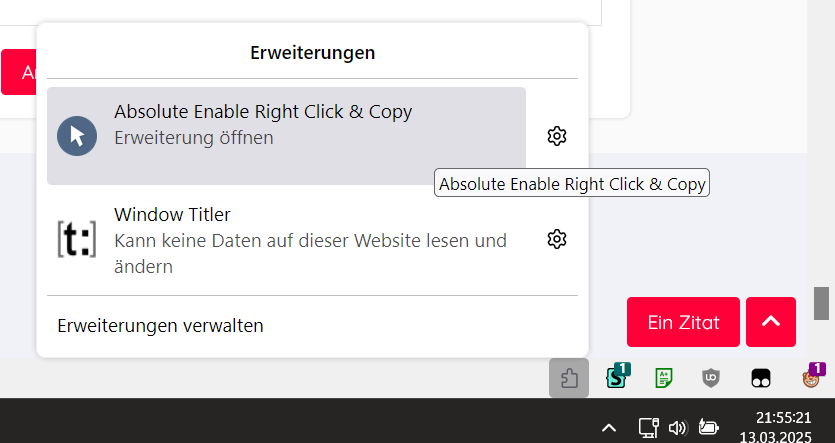Click the Tampermonkey extension icon

[x=761, y=378]
